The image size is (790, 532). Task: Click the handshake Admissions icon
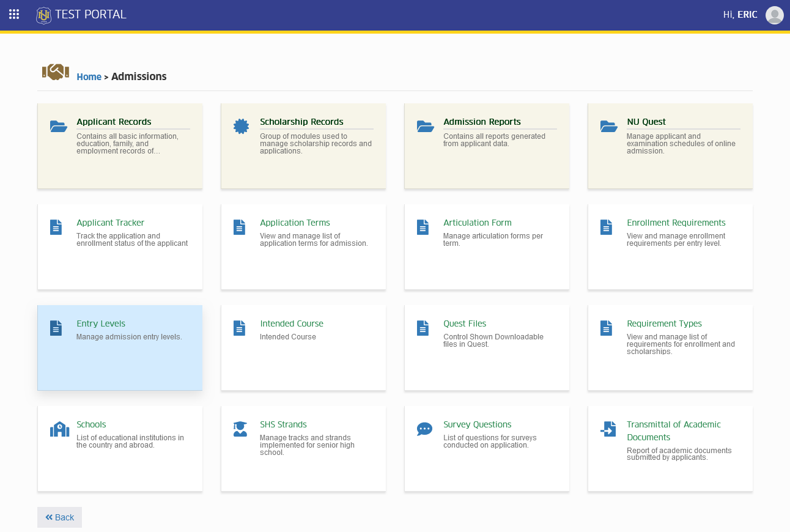(56, 72)
